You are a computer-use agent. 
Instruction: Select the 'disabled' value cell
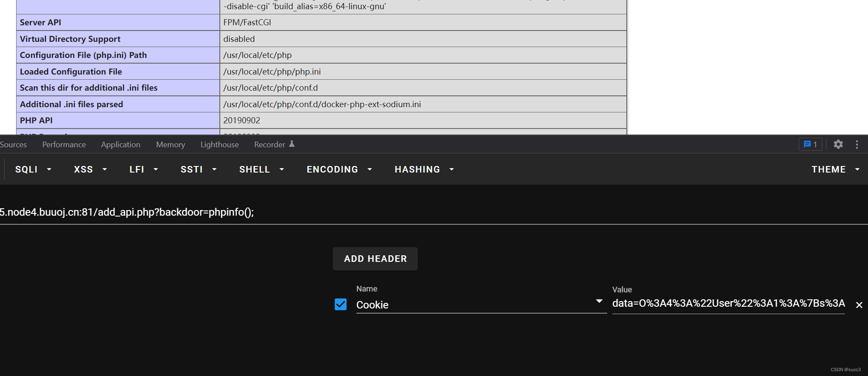[423, 39]
